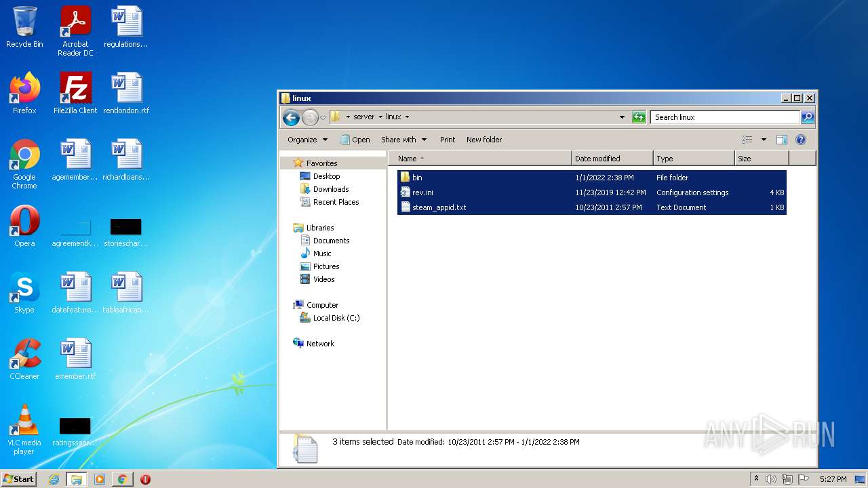Viewport: 868px width, 488px height.
Task: Launch Acrobat Reader DC from desktop
Action: point(75,31)
